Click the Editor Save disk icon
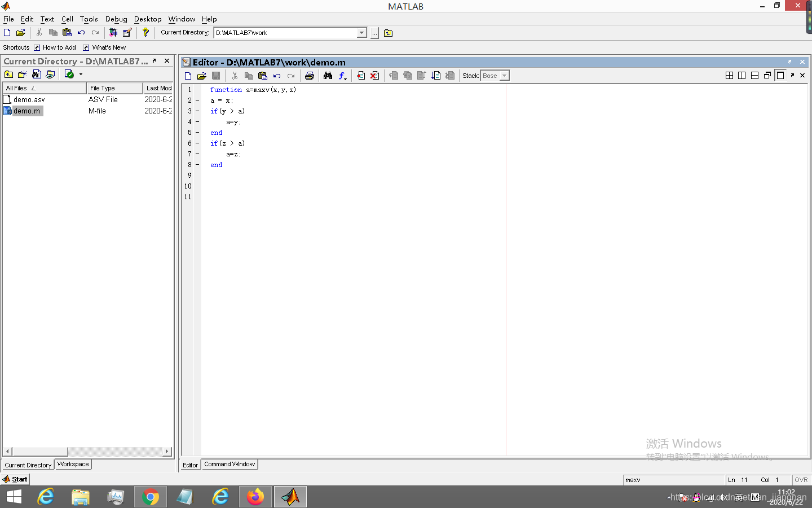Viewport: 812px width, 508px height. coord(216,76)
